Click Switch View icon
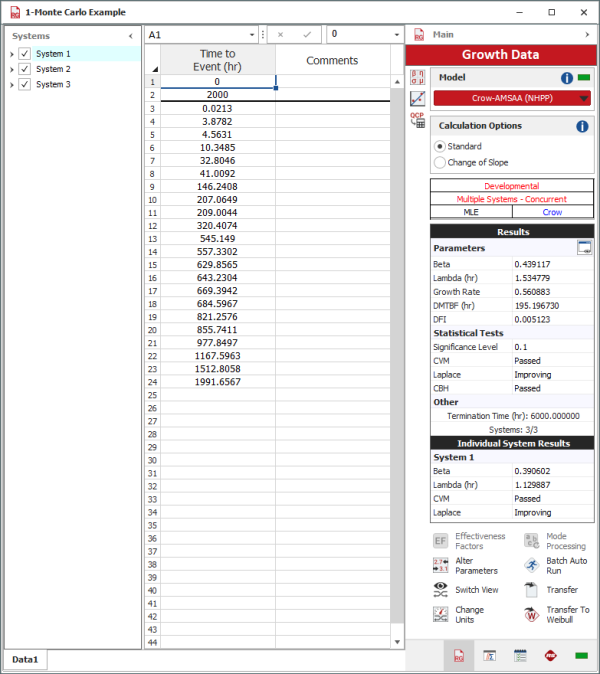The width and height of the screenshot is (600, 674). [x=439, y=590]
